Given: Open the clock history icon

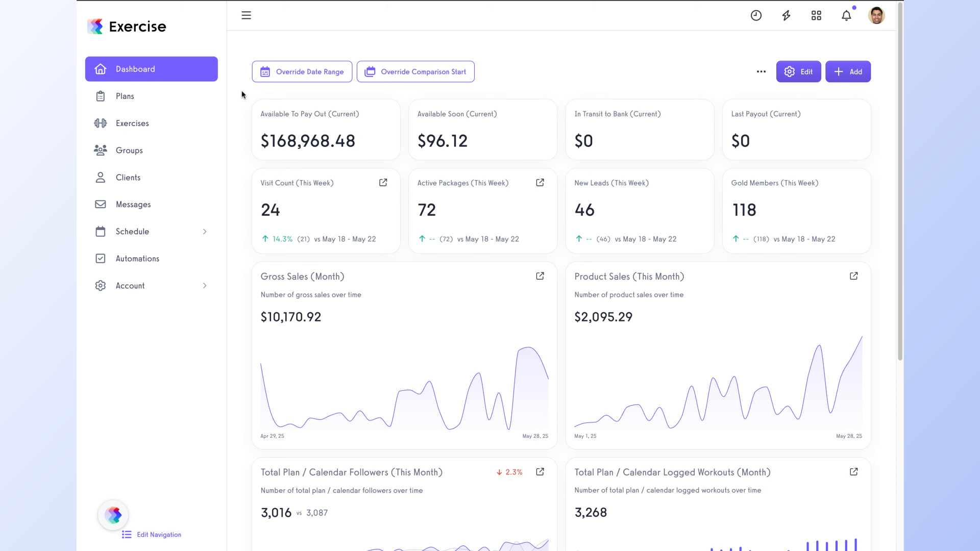Looking at the screenshot, I should (756, 15).
